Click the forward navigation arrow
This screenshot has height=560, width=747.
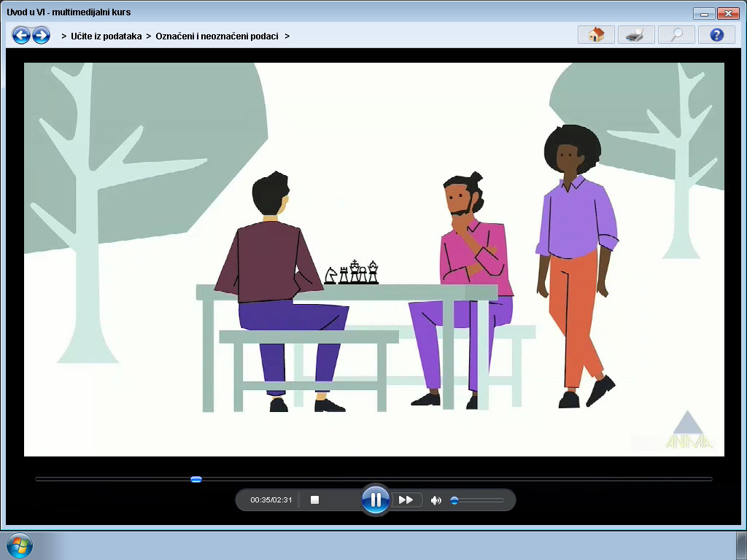point(41,35)
